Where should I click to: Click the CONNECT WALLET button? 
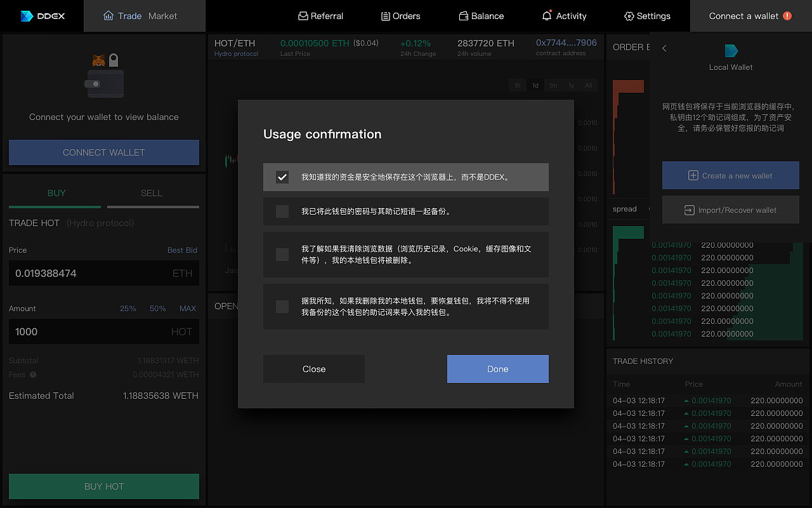tap(103, 152)
